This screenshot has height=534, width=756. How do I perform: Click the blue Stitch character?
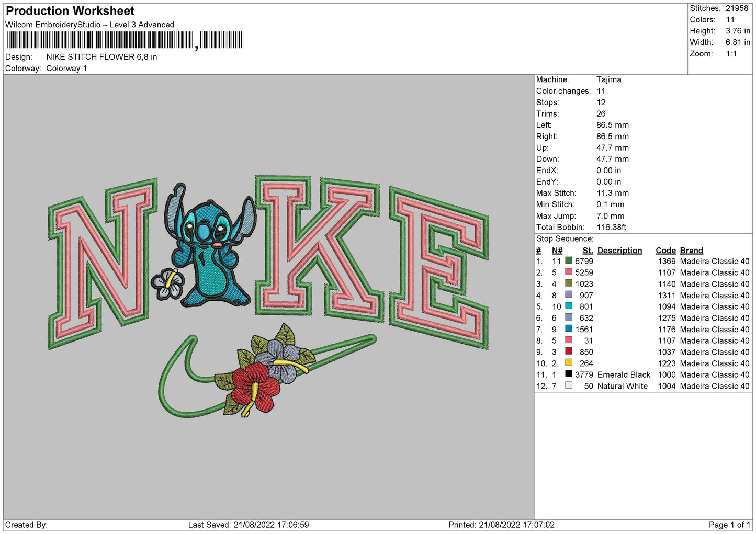pos(210,244)
